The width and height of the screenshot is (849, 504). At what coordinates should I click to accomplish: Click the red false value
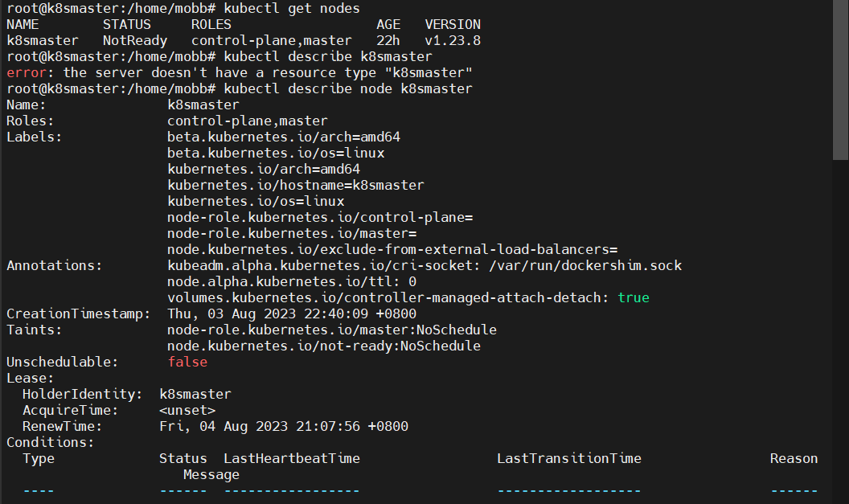pos(187,362)
